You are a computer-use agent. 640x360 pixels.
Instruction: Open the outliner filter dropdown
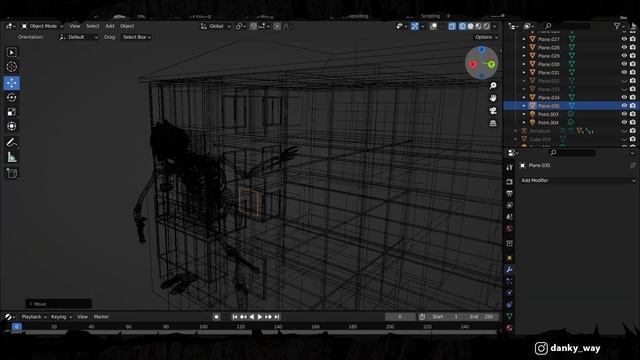pyautogui.click(x=619, y=26)
